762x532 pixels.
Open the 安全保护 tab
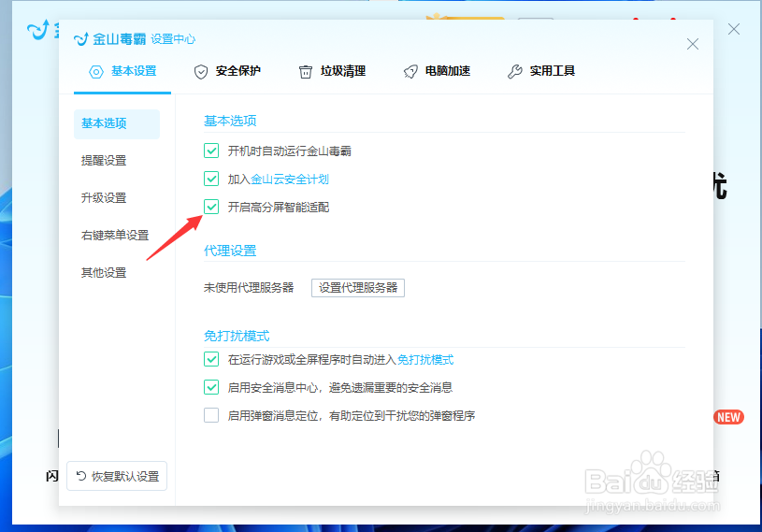227,71
